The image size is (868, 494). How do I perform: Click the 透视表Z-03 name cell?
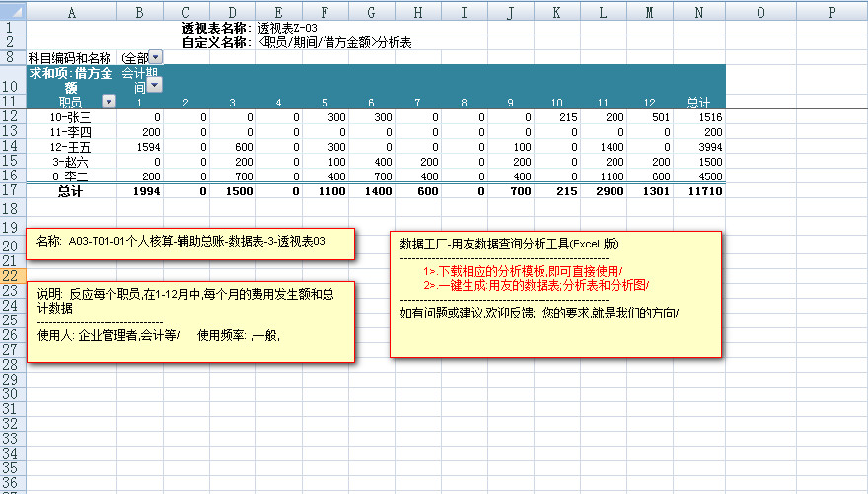coord(287,28)
